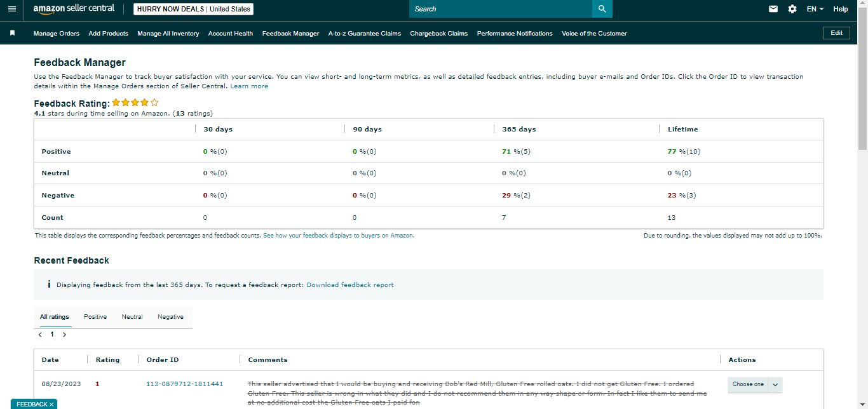Open Chargeback Claims
This screenshot has height=409, width=868.
point(439,33)
